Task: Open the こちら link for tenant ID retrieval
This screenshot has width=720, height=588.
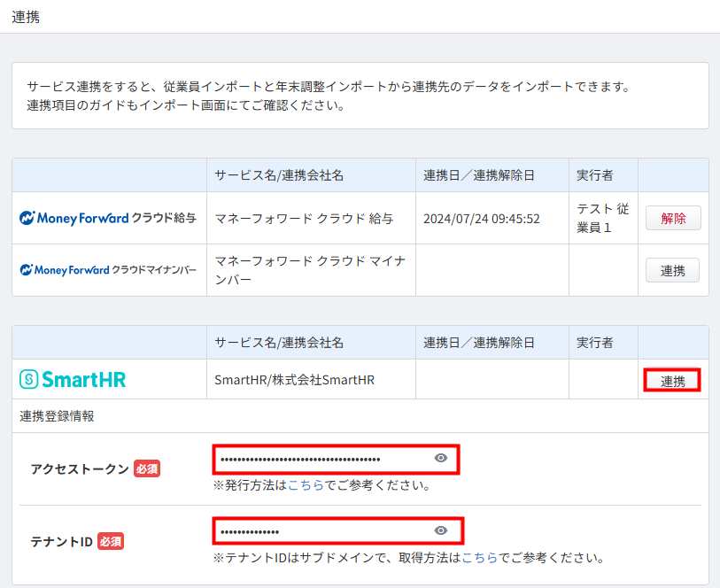Action: click(480, 558)
